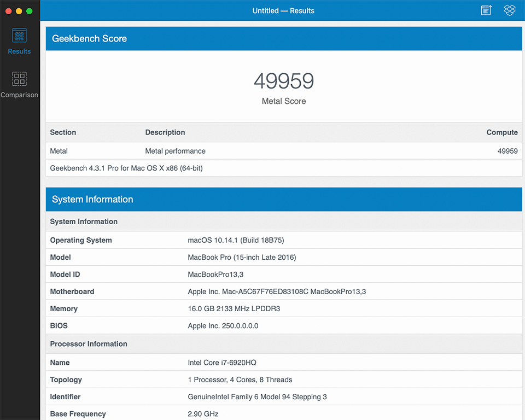The width and height of the screenshot is (525, 420).
Task: Click the Identifier label
Action: coord(65,396)
